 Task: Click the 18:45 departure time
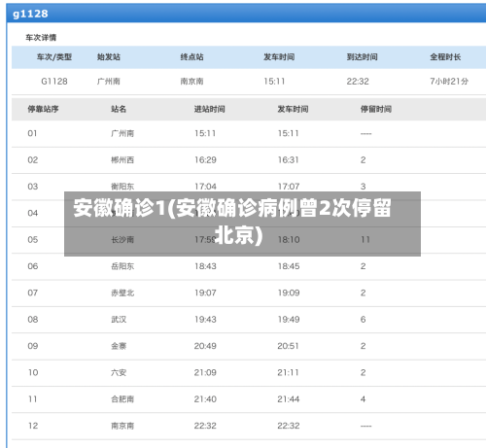[x=289, y=266]
